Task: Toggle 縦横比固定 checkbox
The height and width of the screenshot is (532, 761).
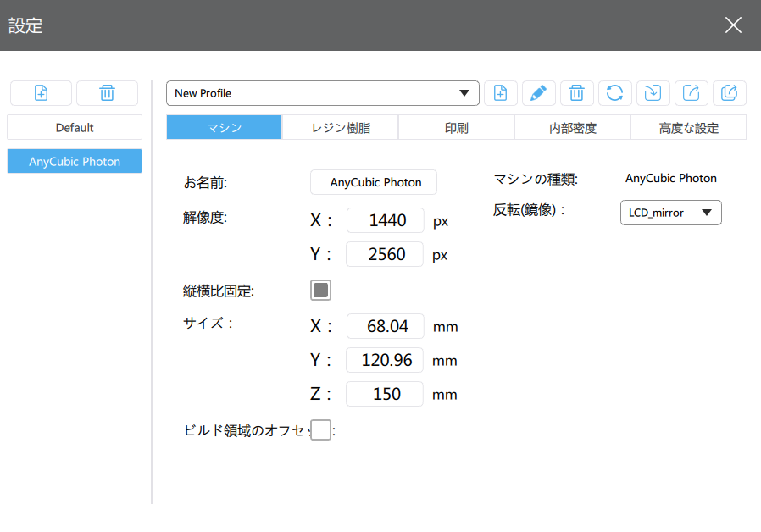Action: pyautogui.click(x=321, y=290)
